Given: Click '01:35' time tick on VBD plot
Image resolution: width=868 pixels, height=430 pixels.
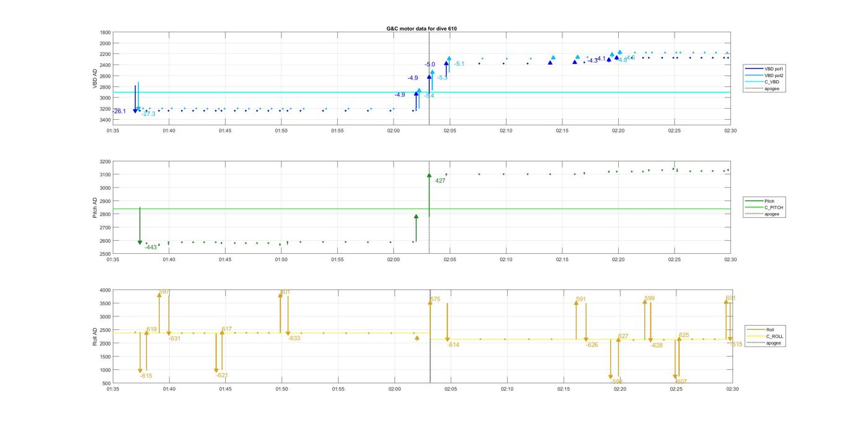Looking at the screenshot, I should coord(113,131).
